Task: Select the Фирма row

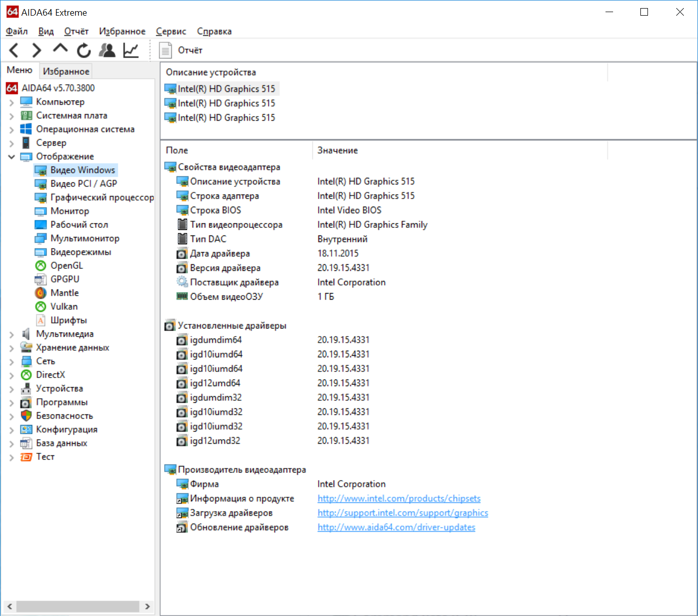Action: tap(281, 484)
